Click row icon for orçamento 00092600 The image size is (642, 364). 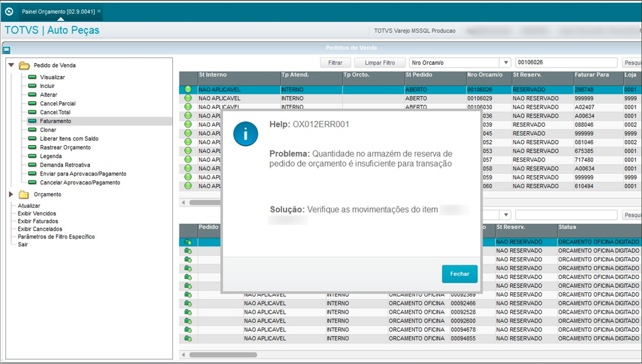click(188, 321)
